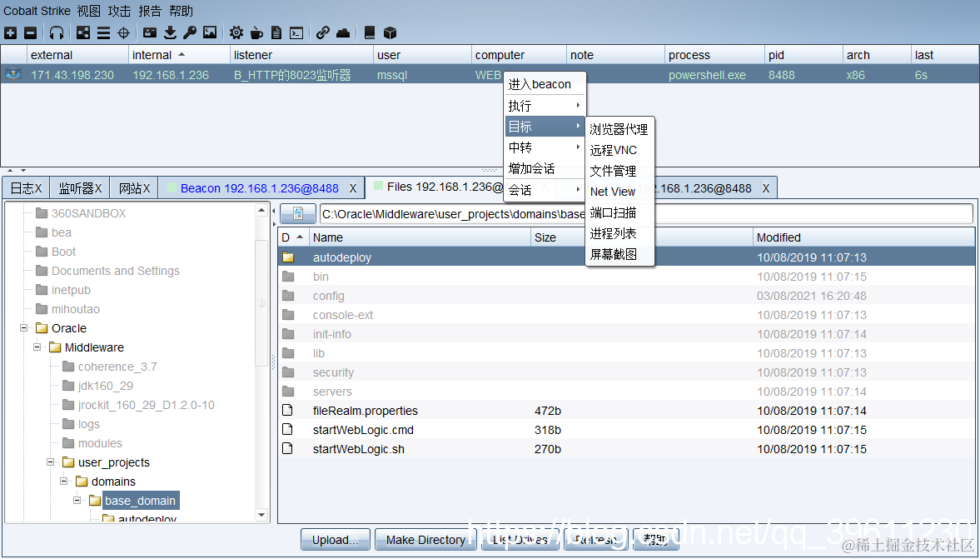The image size is (980, 559).
Task: Click the startWebLogic.sh file icon
Action: pos(287,449)
